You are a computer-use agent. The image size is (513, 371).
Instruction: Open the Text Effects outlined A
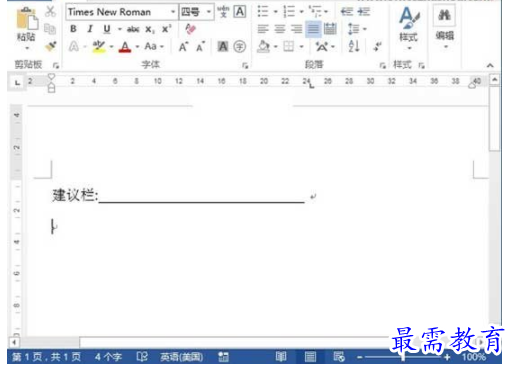click(74, 46)
